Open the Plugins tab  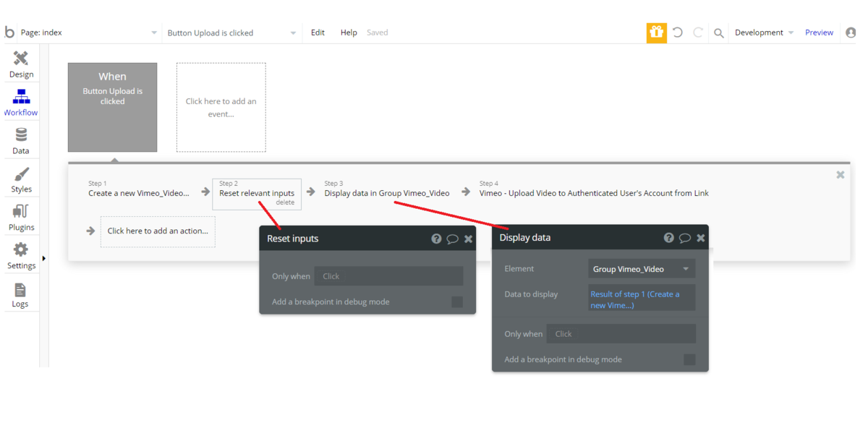coord(21,218)
